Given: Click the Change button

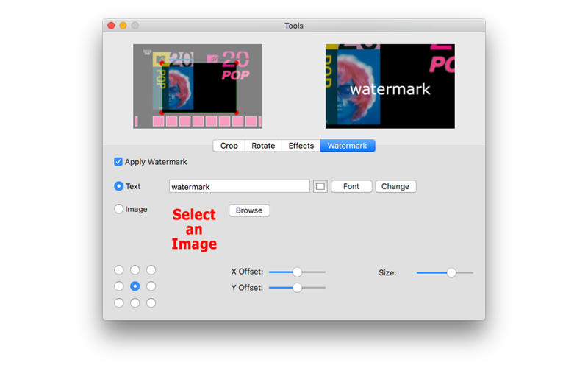Looking at the screenshot, I should point(395,187).
